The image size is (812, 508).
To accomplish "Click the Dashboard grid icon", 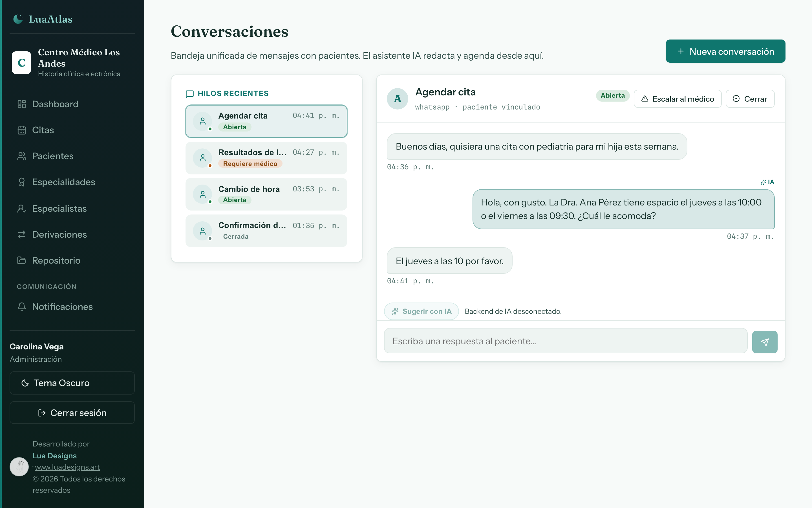I will tap(21, 104).
